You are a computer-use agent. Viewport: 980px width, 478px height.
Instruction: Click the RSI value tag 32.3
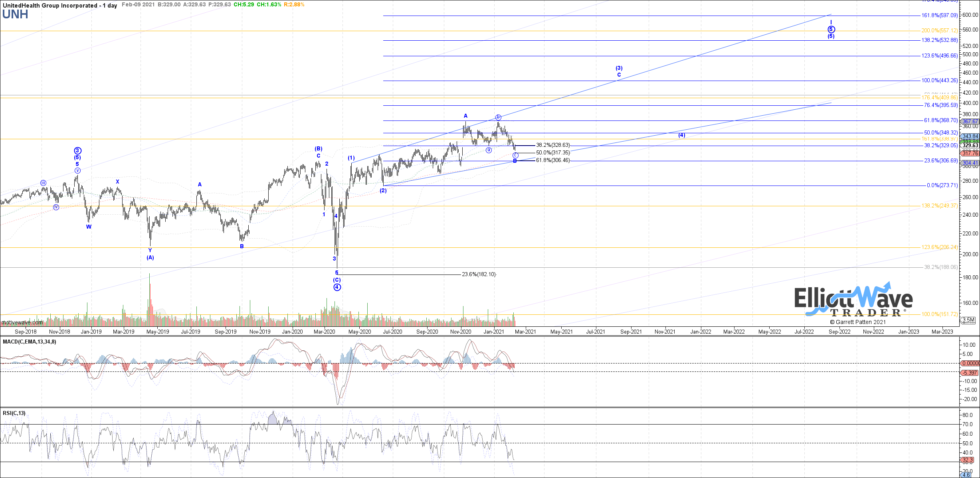pos(968,460)
